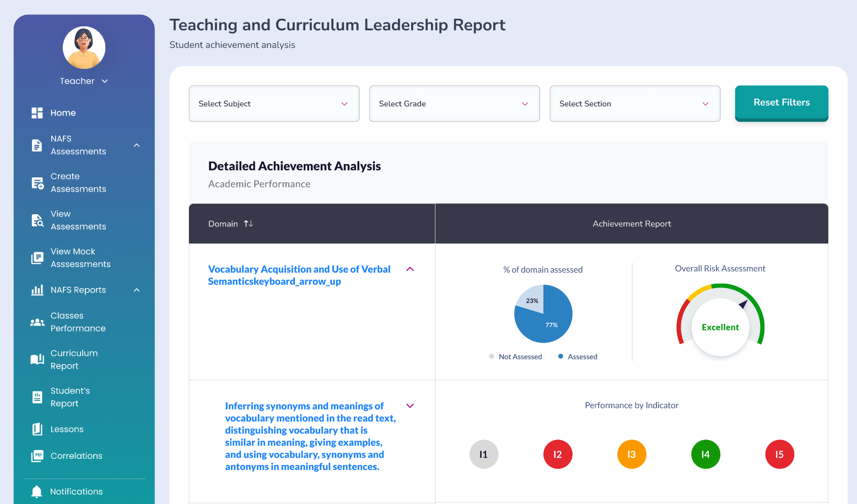The width and height of the screenshot is (857, 504).
Task: Open View Mock Assessments menu item
Action: pyautogui.click(x=80, y=258)
